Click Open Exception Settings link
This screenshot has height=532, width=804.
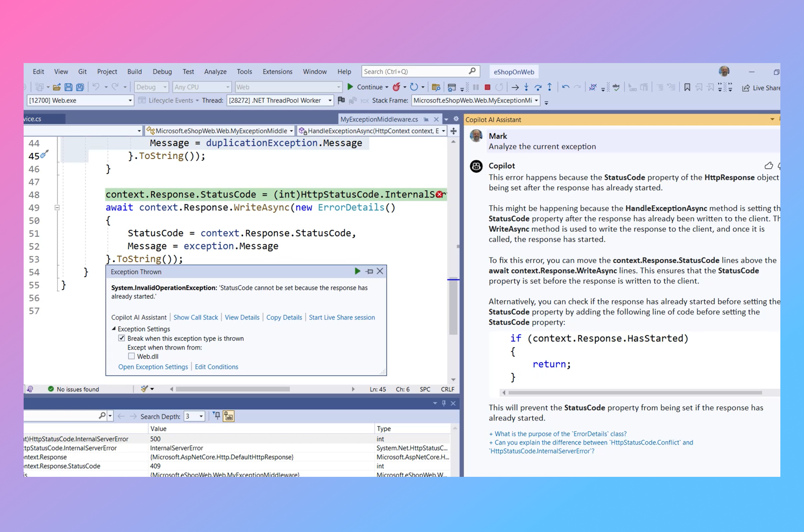tap(153, 367)
